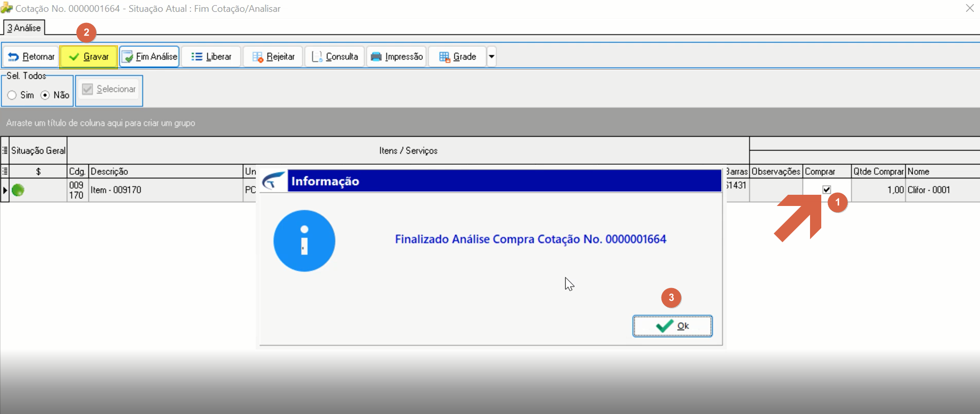Viewport: 980px width, 414px height.
Task: Click the Comprar column header
Action: click(x=827, y=171)
